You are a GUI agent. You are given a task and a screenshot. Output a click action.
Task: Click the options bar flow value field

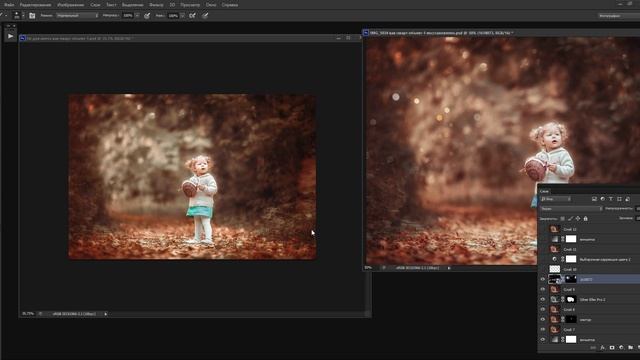(173, 16)
